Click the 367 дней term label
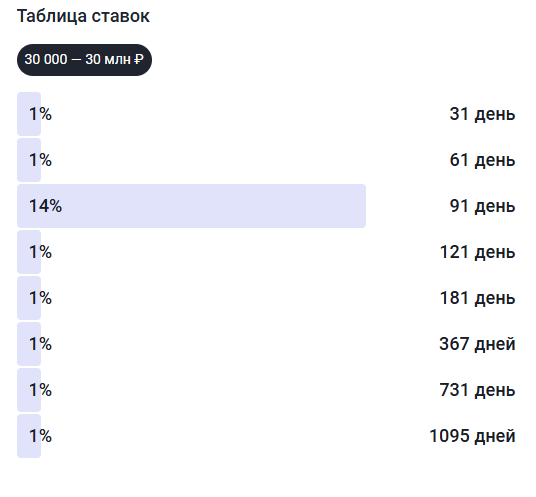536x497 pixels. pyautogui.click(x=477, y=344)
